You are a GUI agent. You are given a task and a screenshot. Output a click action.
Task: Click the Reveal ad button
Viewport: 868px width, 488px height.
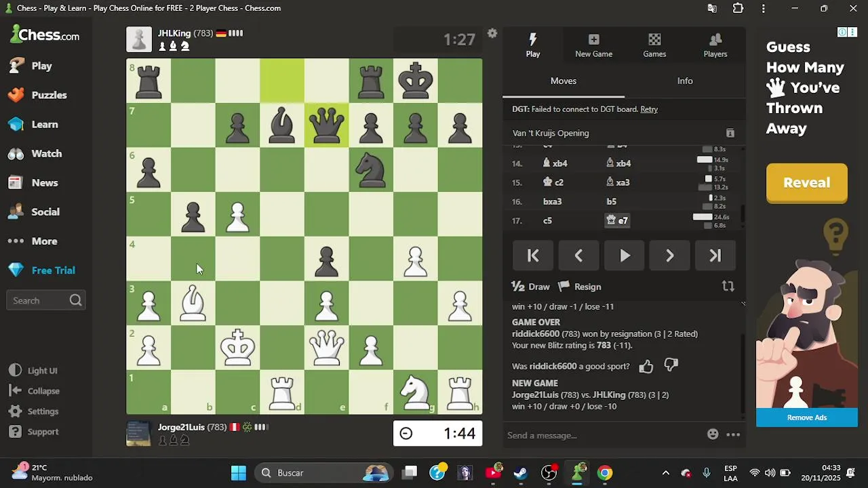[806, 182]
